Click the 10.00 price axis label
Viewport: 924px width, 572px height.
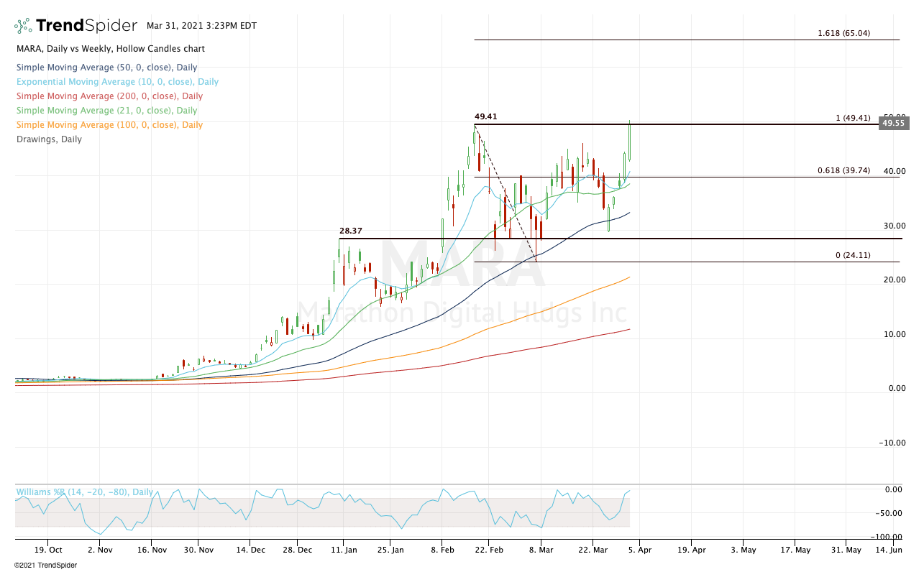coord(895,335)
